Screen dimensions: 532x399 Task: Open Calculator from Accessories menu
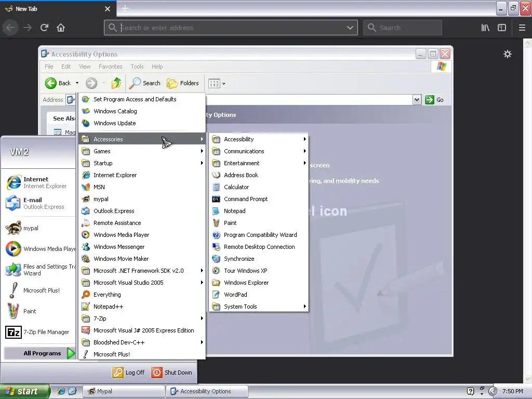click(x=259, y=187)
